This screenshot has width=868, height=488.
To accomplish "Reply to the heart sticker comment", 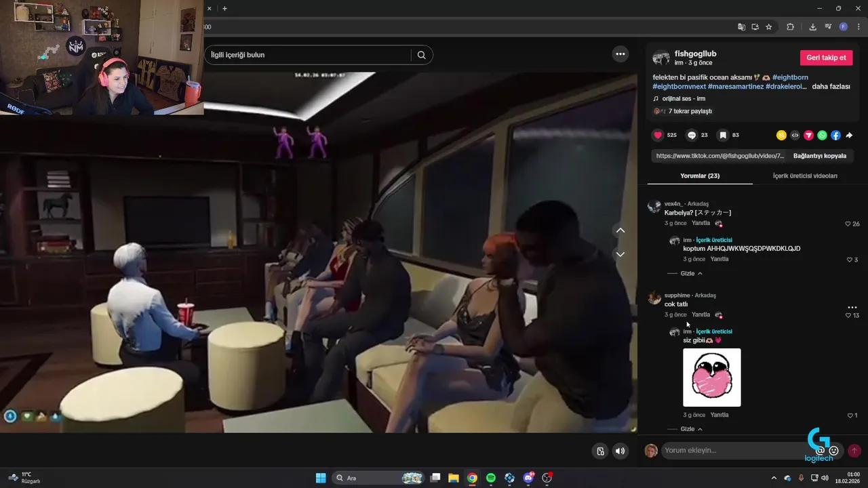I will [719, 415].
